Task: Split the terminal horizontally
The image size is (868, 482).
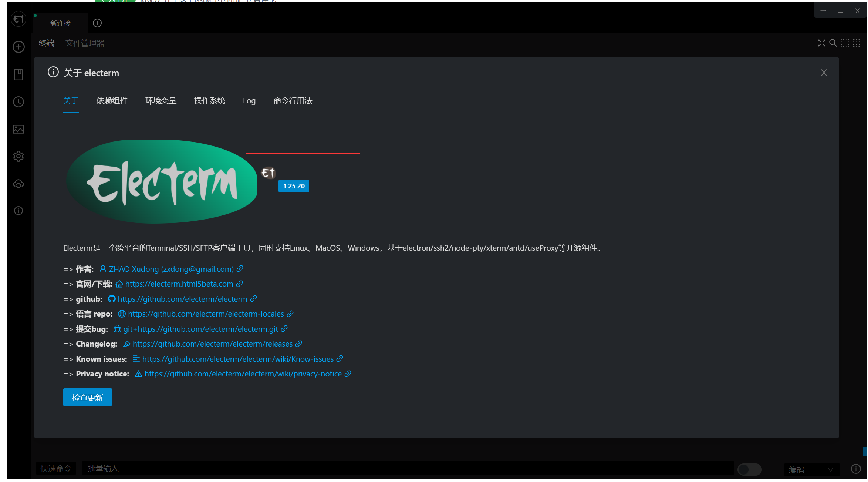Action: [x=856, y=43]
